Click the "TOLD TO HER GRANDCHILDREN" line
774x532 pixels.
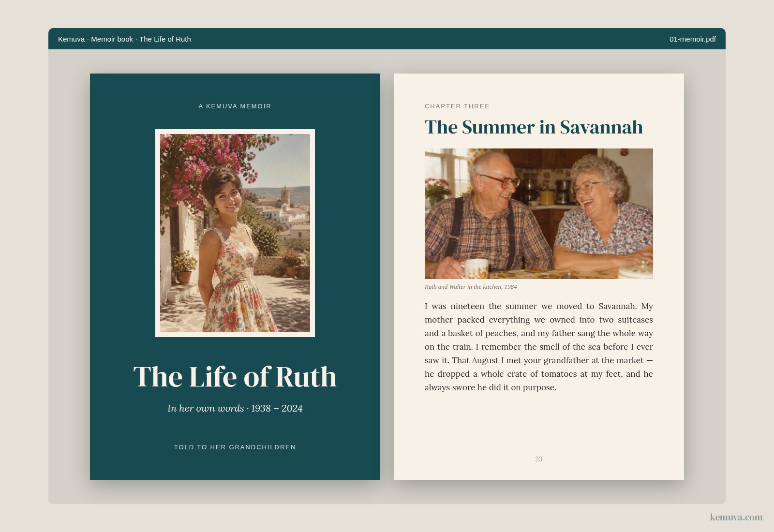coord(235,447)
